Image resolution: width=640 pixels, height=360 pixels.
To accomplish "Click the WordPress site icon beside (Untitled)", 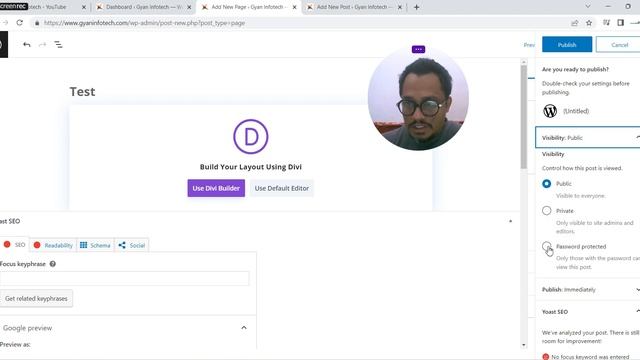I will pyautogui.click(x=550, y=111).
